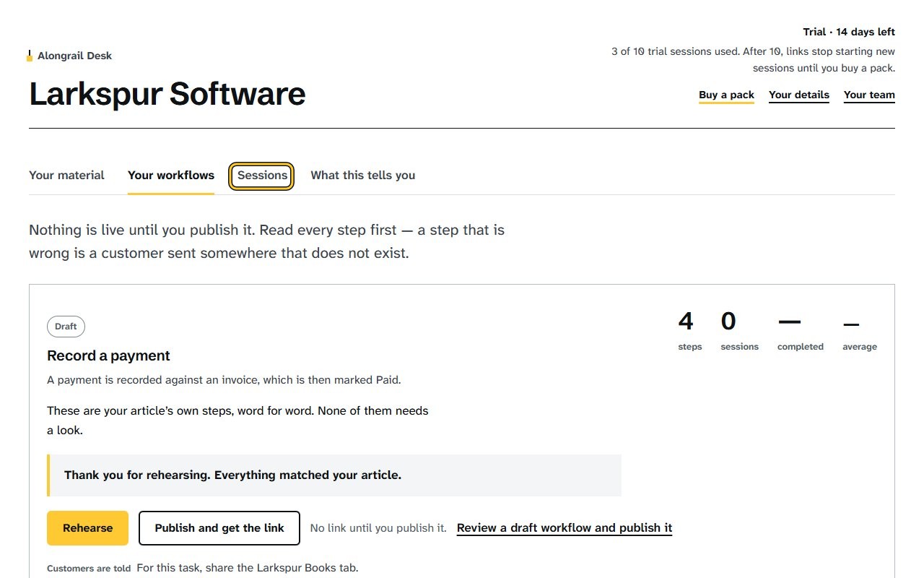The image size is (924, 578).
Task: Open the Your material tab
Action: coord(66,175)
